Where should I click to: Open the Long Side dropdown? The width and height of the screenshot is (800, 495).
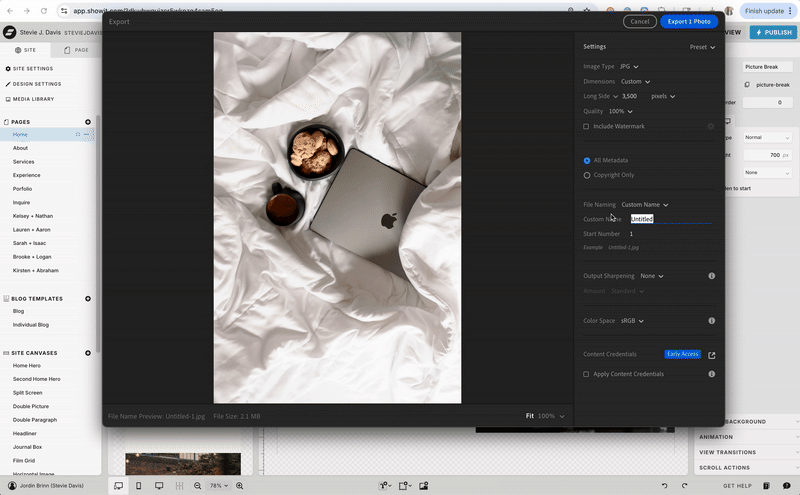point(601,96)
